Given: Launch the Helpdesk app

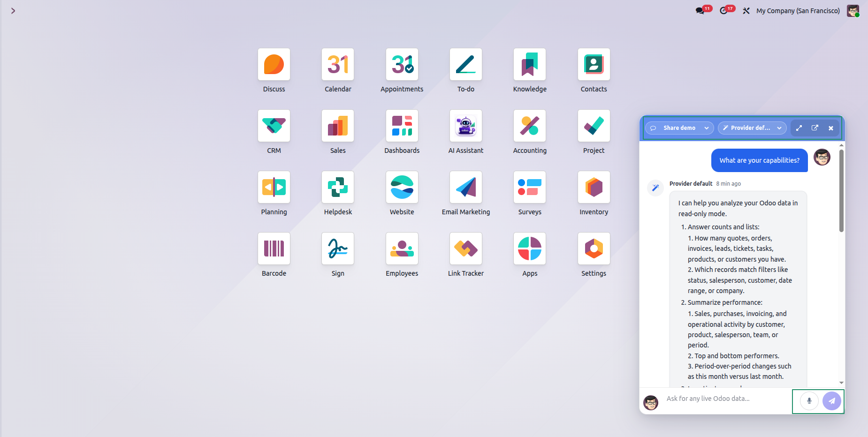Looking at the screenshot, I should [338, 187].
